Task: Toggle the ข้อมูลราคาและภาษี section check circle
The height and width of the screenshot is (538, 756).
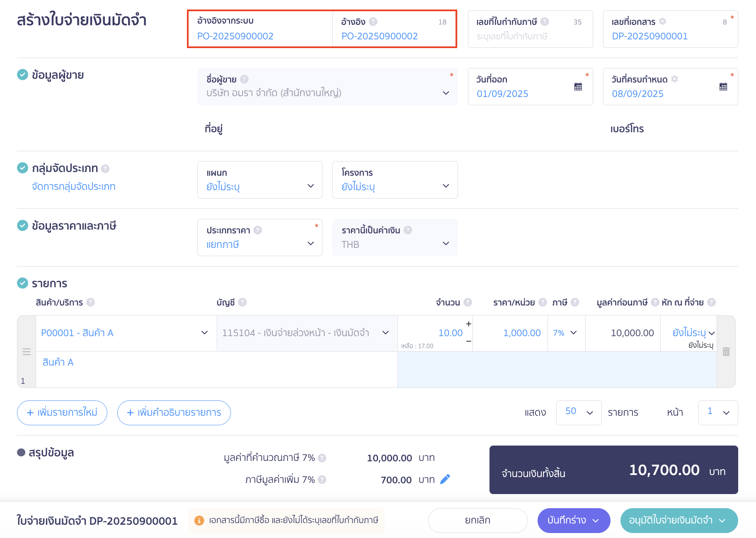Action: pyautogui.click(x=22, y=225)
